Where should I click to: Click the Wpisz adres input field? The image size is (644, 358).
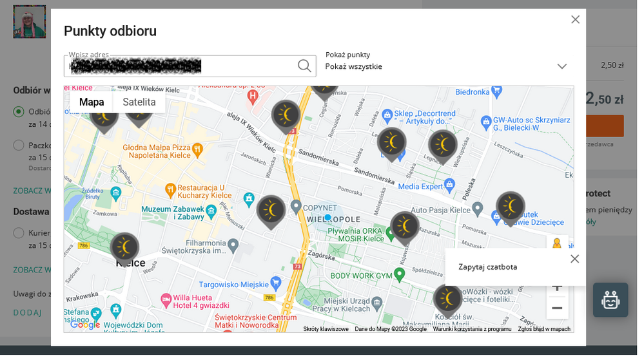pyautogui.click(x=181, y=66)
